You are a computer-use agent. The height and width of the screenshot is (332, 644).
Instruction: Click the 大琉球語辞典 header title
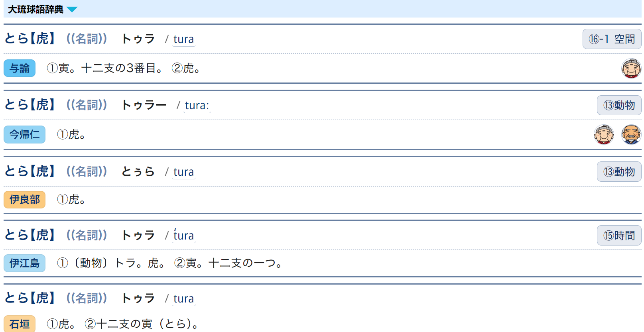(x=35, y=9)
